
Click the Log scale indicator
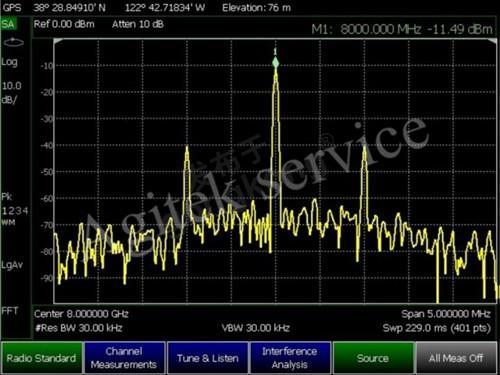click(9, 62)
